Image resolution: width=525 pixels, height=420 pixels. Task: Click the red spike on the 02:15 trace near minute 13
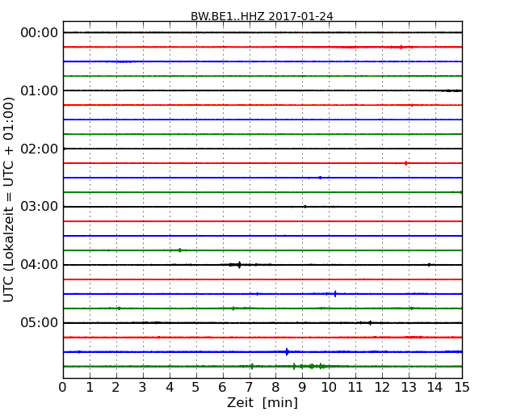coord(405,163)
